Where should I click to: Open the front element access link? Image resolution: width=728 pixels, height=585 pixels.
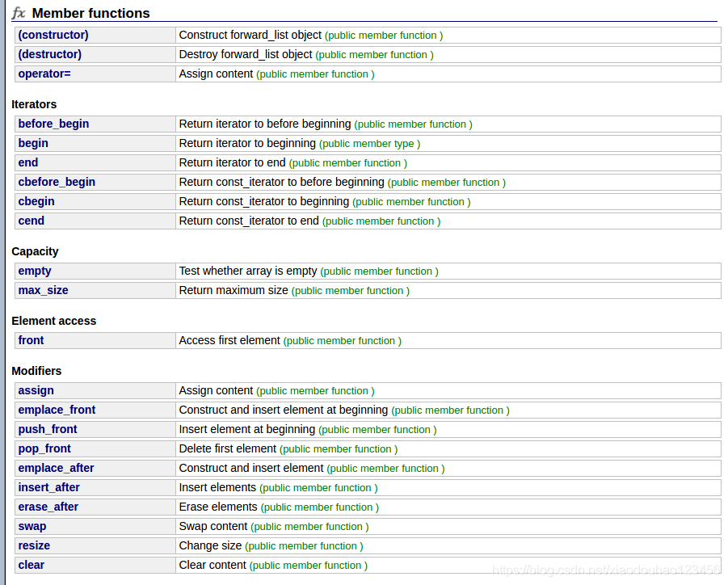click(31, 341)
